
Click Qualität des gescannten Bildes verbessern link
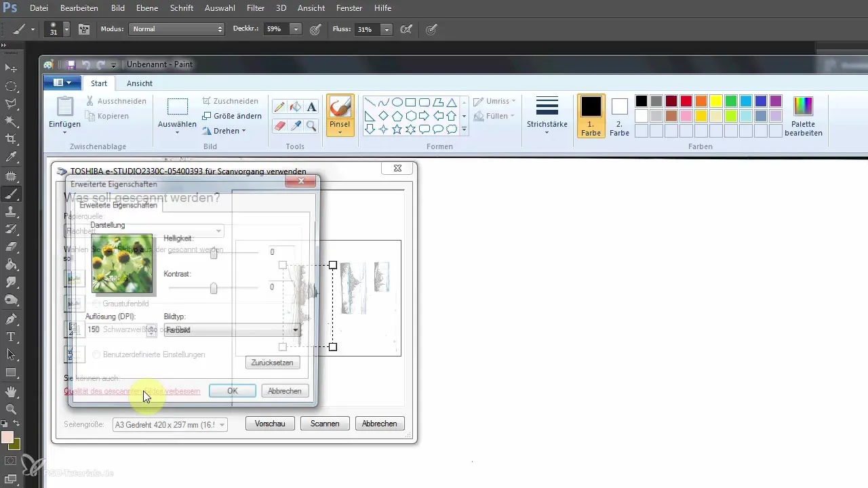pyautogui.click(x=132, y=392)
